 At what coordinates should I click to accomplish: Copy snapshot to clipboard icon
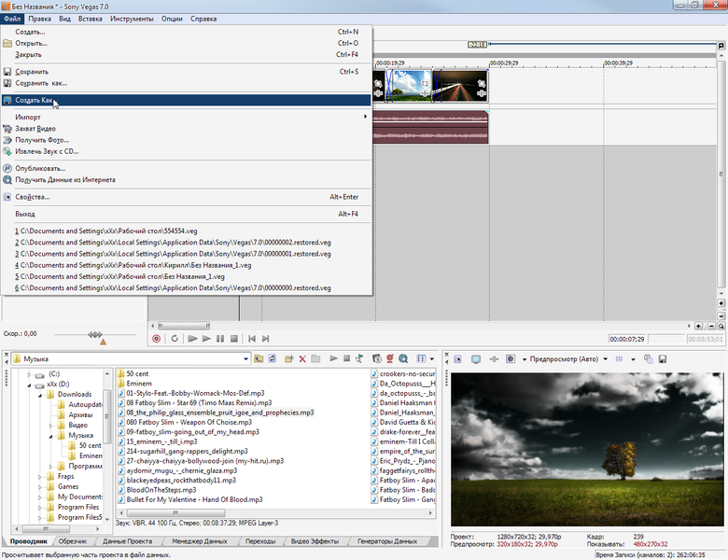click(x=649, y=359)
